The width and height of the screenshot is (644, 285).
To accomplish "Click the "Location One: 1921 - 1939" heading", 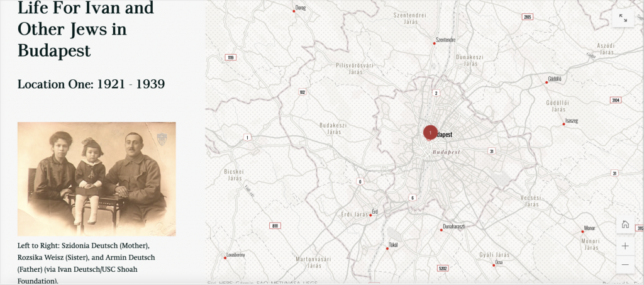I will [x=91, y=84].
